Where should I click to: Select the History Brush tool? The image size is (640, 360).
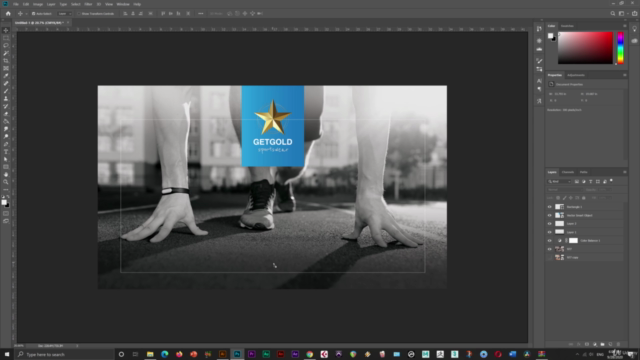point(6,106)
